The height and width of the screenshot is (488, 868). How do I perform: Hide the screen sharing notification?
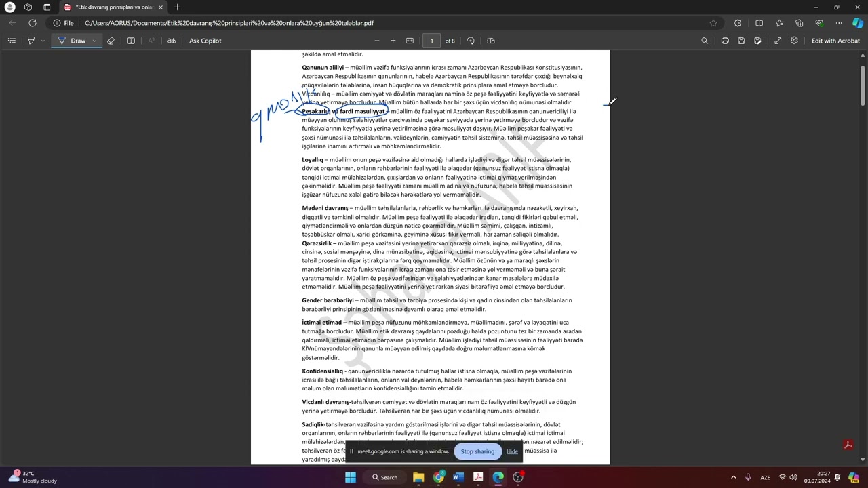coord(512,451)
